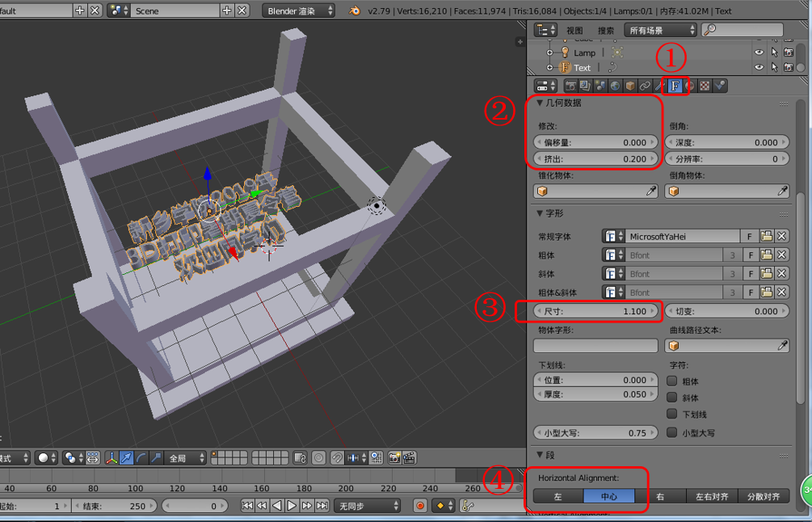Open the 所有场景 outliner display dropdown
Image resolution: width=812 pixels, height=522 pixels.
tap(660, 30)
